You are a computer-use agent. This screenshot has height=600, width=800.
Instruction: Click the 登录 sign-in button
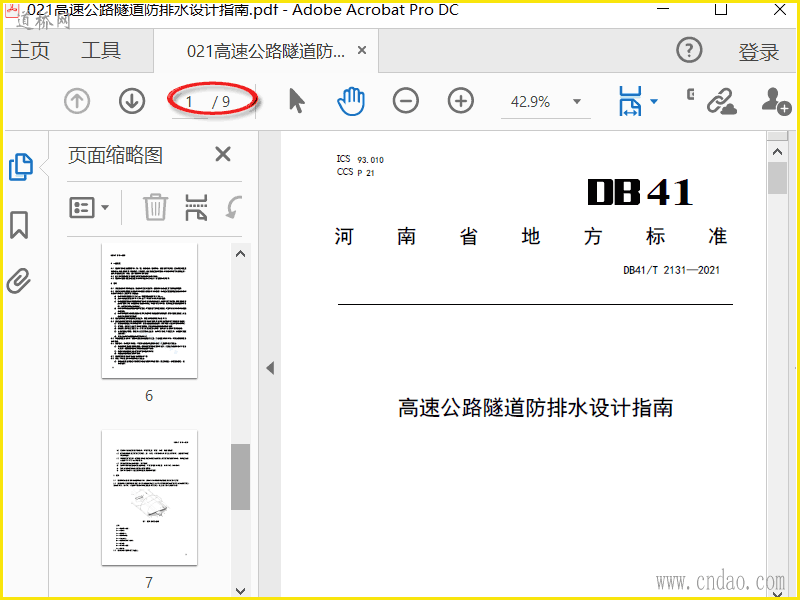758,52
